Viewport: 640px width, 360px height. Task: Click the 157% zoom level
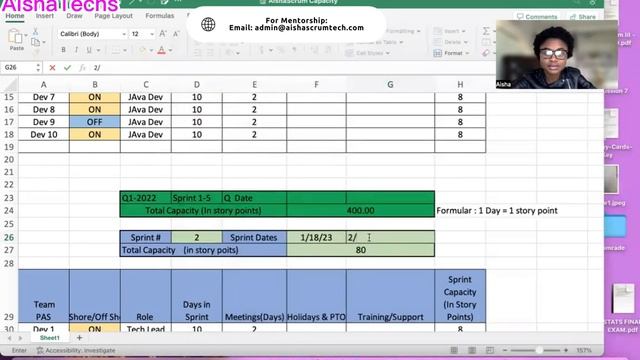click(x=584, y=350)
